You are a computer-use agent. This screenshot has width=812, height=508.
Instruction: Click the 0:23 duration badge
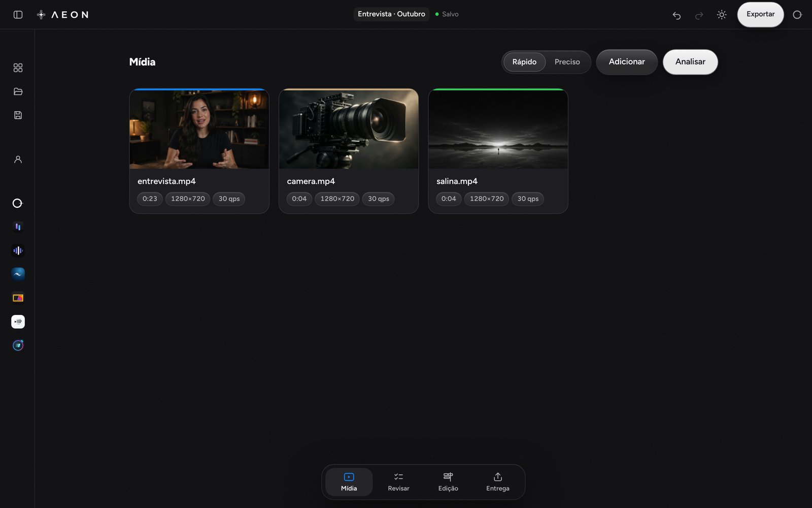point(150,199)
